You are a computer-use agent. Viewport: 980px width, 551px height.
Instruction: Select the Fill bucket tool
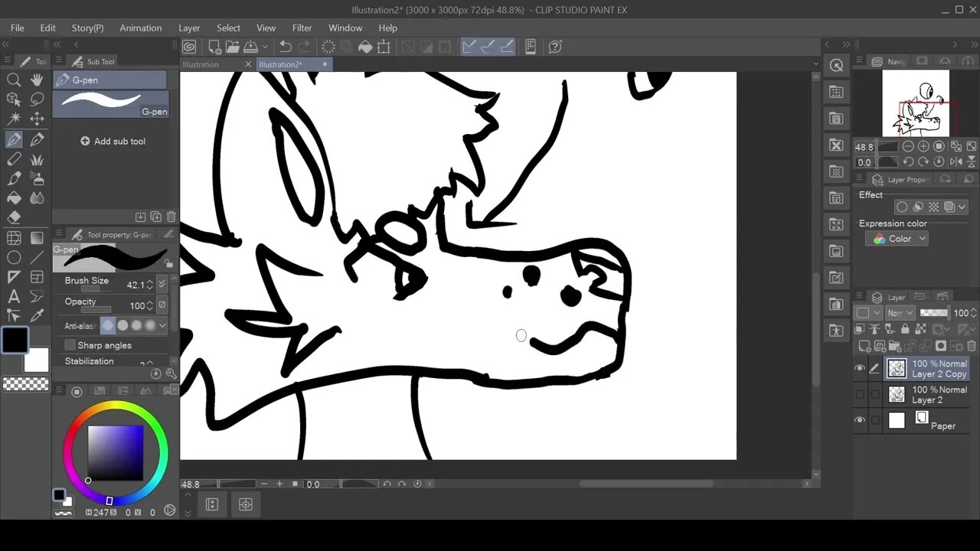[x=14, y=198]
